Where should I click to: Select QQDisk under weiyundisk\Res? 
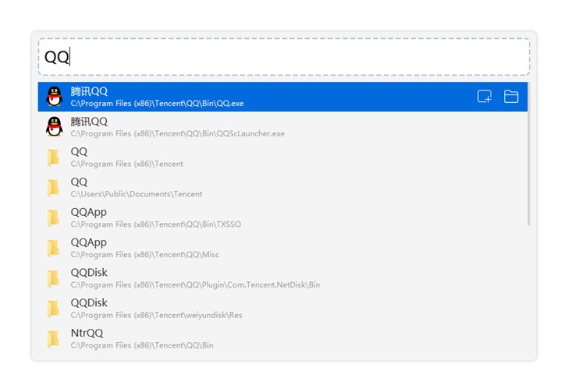(282, 309)
